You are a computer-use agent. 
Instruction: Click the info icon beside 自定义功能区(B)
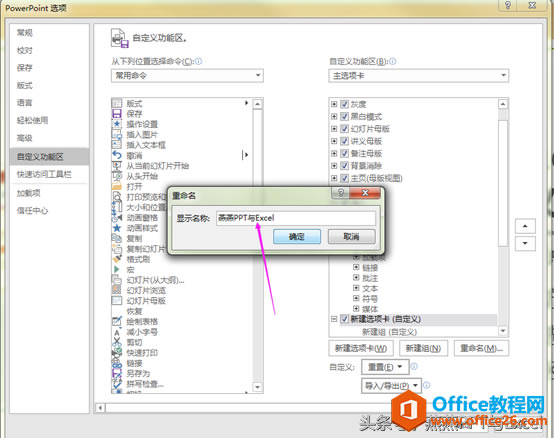[393, 61]
